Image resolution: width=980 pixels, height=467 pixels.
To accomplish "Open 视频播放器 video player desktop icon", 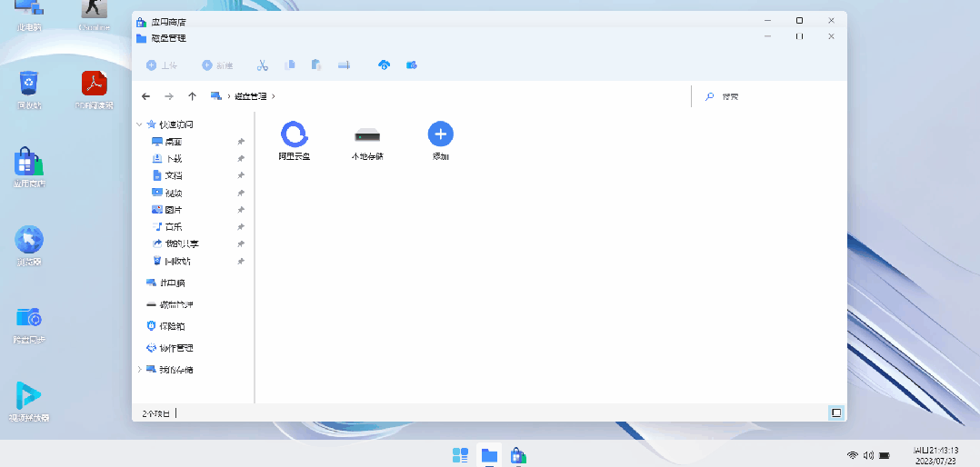I will tap(29, 402).
